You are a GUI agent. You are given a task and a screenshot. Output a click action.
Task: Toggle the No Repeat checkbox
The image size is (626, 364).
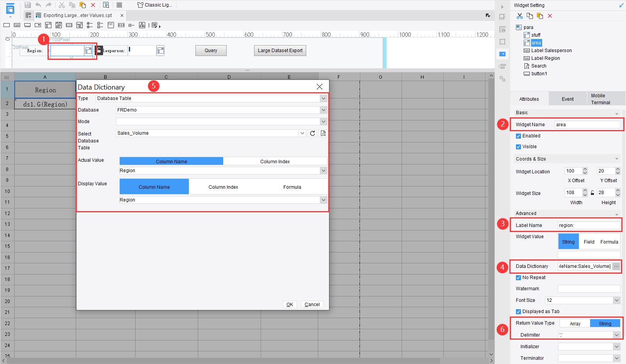(518, 278)
